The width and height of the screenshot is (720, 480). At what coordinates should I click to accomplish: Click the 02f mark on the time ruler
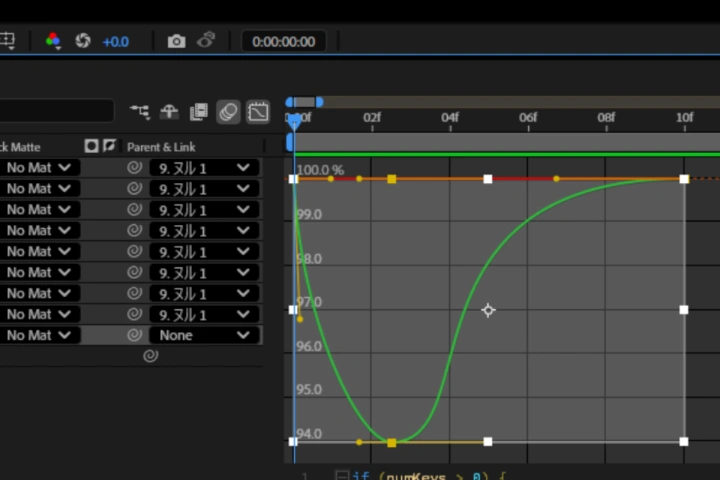(372, 118)
